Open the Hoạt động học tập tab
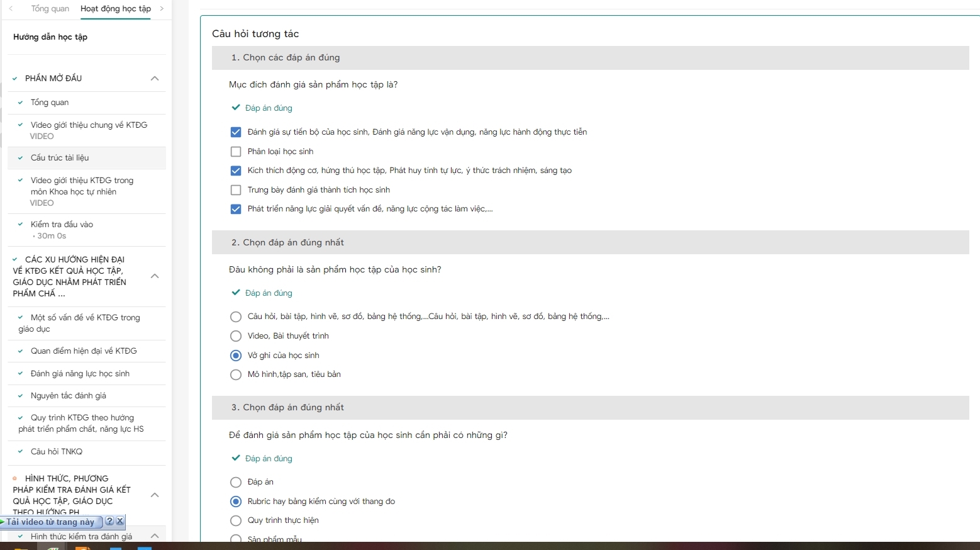The width and height of the screenshot is (980, 550). click(116, 9)
